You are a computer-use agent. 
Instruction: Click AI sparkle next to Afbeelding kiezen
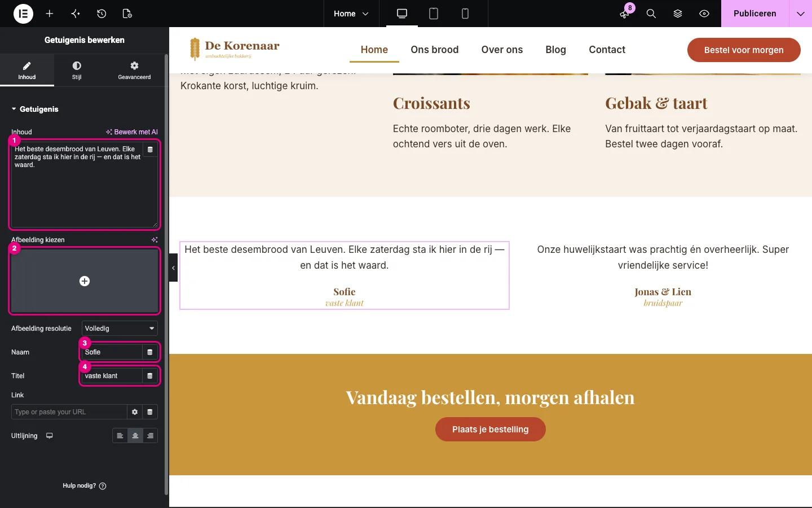point(155,240)
